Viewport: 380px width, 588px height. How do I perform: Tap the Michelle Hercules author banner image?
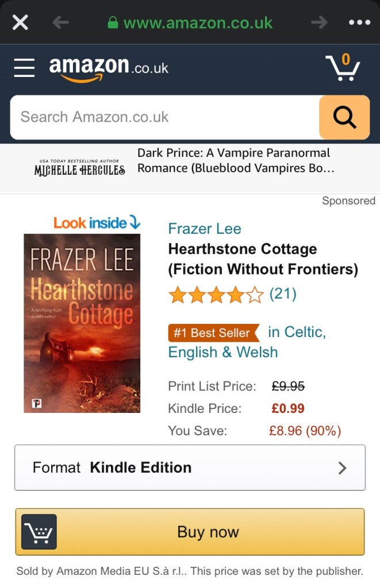79,168
